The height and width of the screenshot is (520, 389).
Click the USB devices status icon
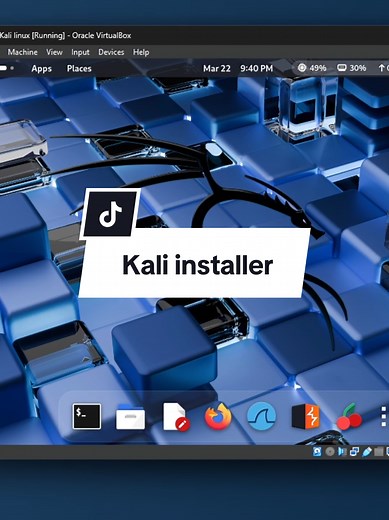point(366,452)
